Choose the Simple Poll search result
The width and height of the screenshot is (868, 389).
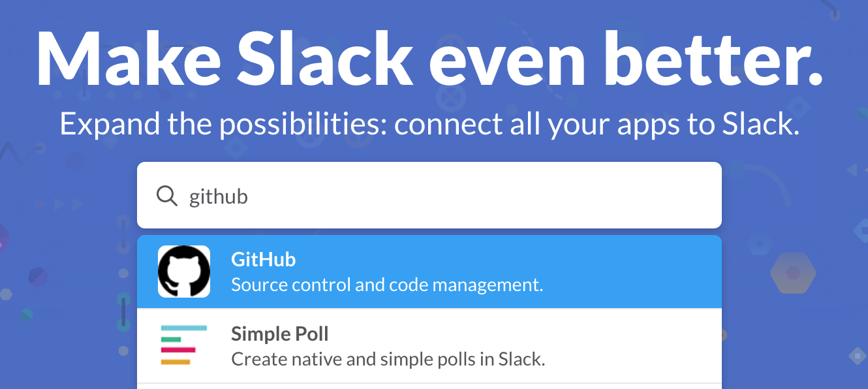click(x=429, y=345)
